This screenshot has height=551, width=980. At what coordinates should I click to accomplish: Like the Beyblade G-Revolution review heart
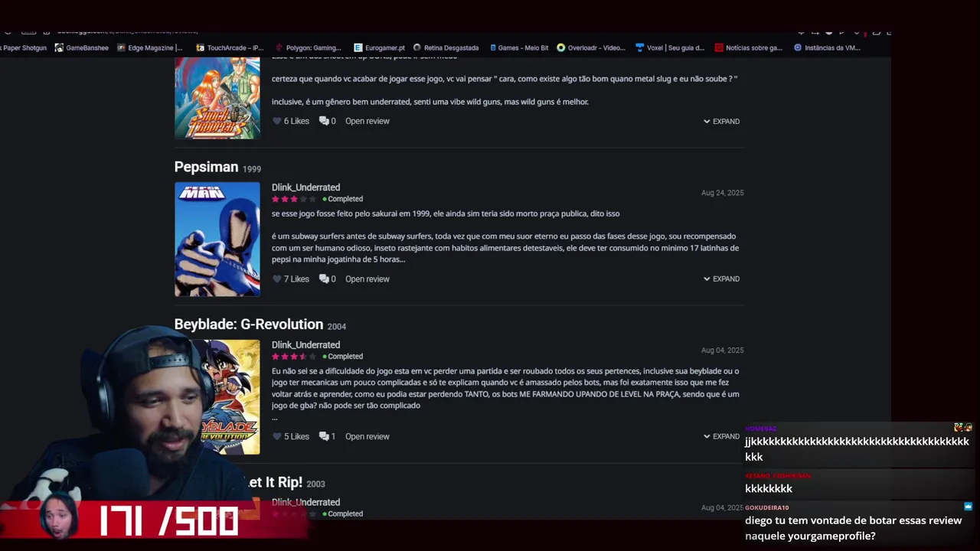277,436
